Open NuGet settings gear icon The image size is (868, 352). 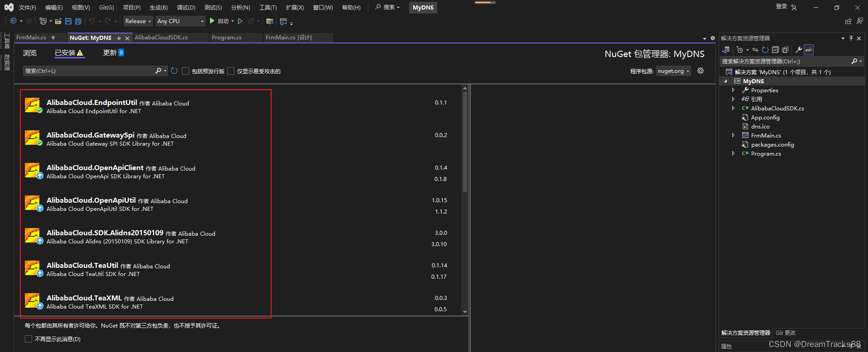click(x=701, y=71)
